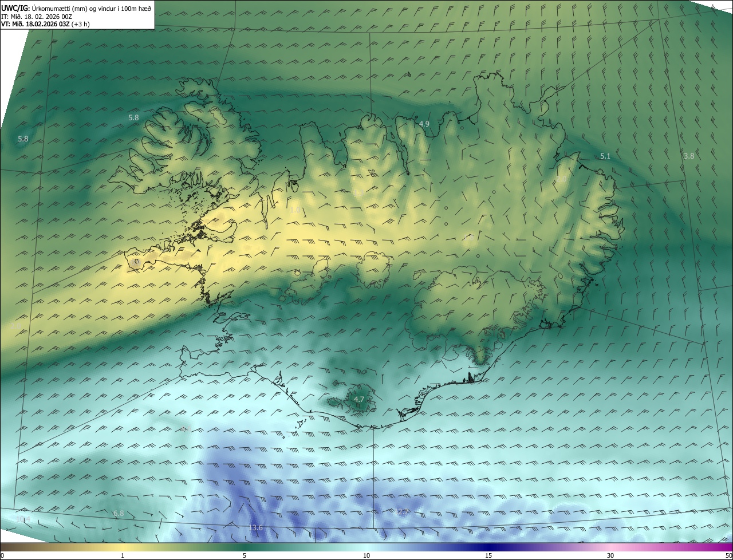This screenshot has width=733, height=560.
Task: Click the "IT: Mið. 18. 02. 2026 00Z" line
Action: pos(37,16)
